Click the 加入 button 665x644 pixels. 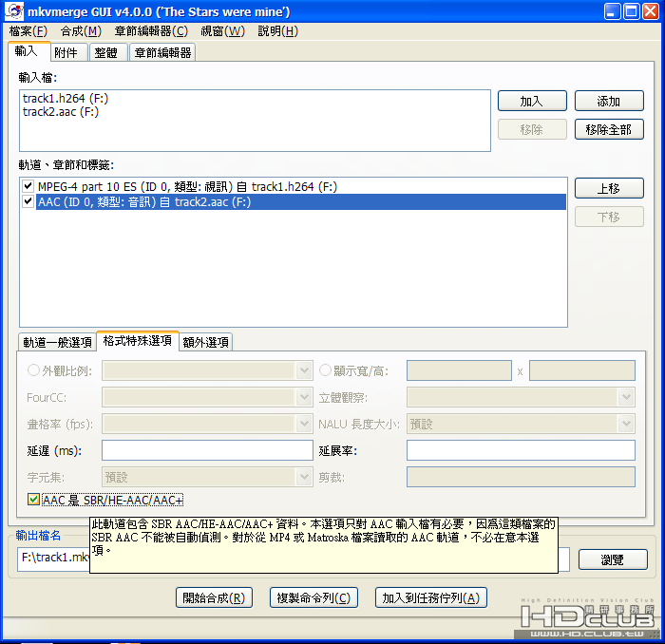[x=532, y=101]
